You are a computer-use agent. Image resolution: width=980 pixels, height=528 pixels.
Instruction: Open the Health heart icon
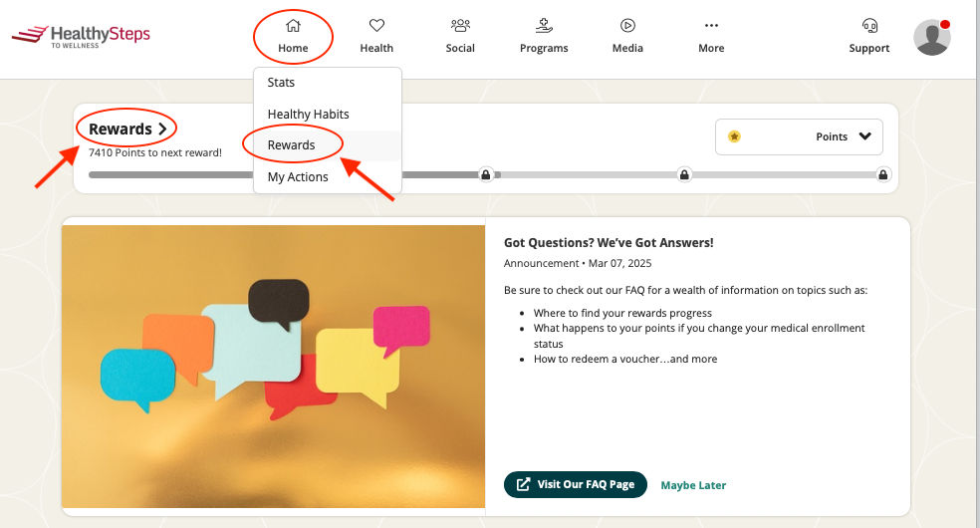pyautogui.click(x=376, y=26)
